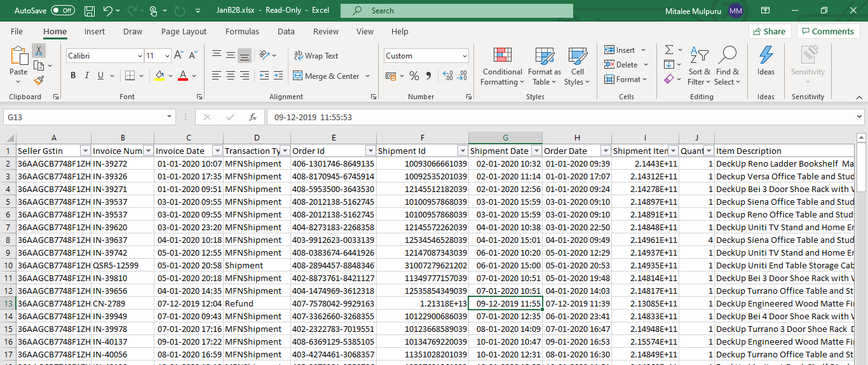The width and height of the screenshot is (868, 365).
Task: Click the formula bar value
Action: point(312,117)
